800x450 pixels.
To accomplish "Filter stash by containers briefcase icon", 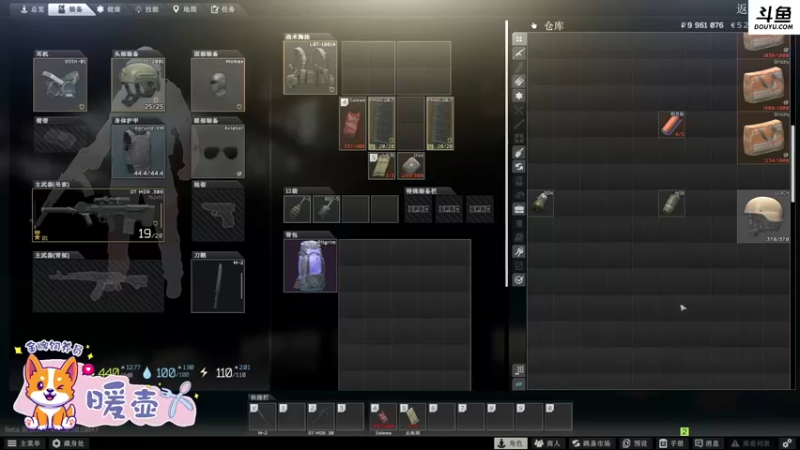I will (x=519, y=209).
